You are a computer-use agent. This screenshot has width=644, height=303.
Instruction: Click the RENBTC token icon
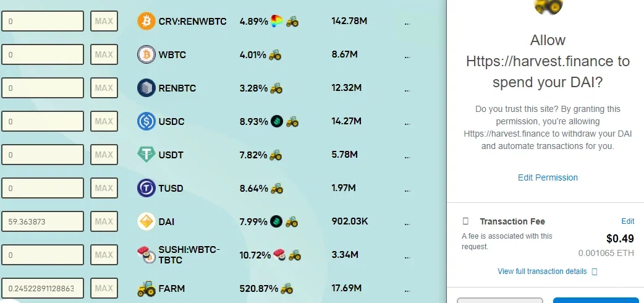tap(146, 88)
